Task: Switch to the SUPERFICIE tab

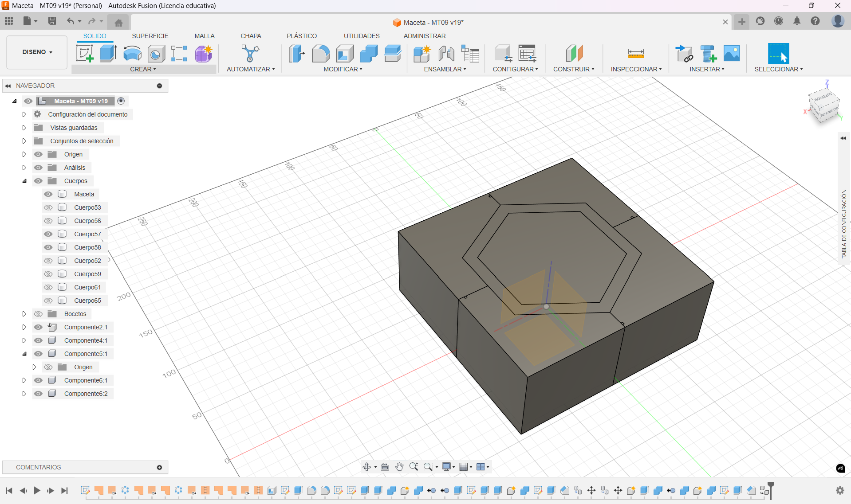Action: [x=150, y=36]
